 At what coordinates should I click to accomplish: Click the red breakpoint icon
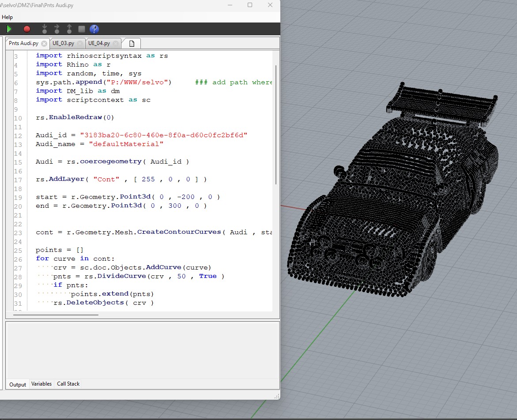click(26, 29)
